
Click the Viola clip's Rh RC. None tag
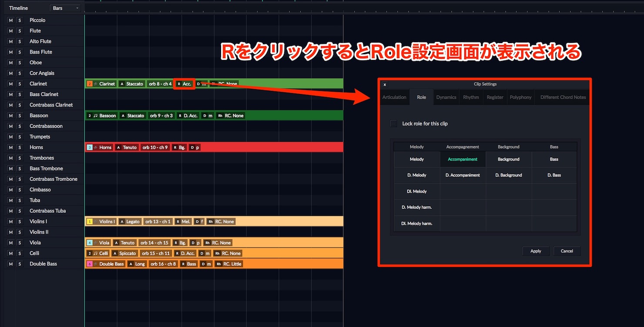coord(218,243)
